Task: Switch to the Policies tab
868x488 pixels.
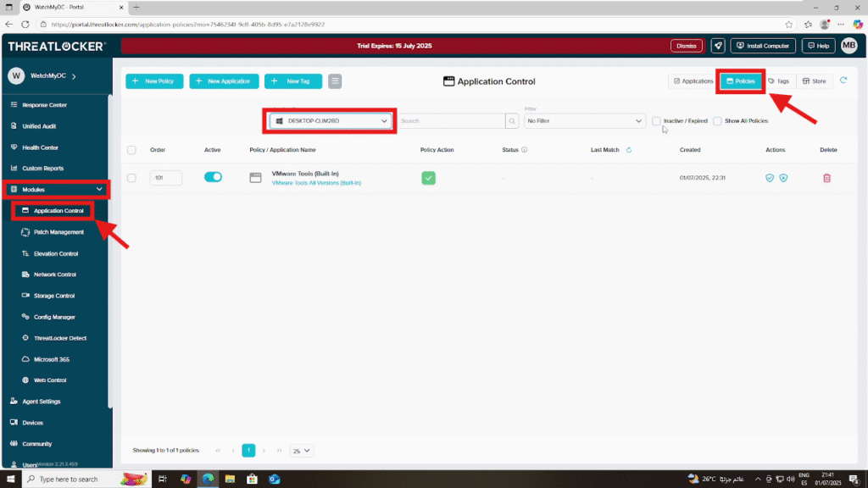Action: point(741,81)
